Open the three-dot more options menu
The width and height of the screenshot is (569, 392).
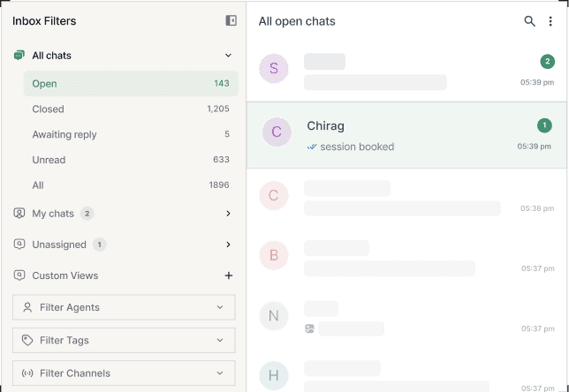tap(551, 21)
